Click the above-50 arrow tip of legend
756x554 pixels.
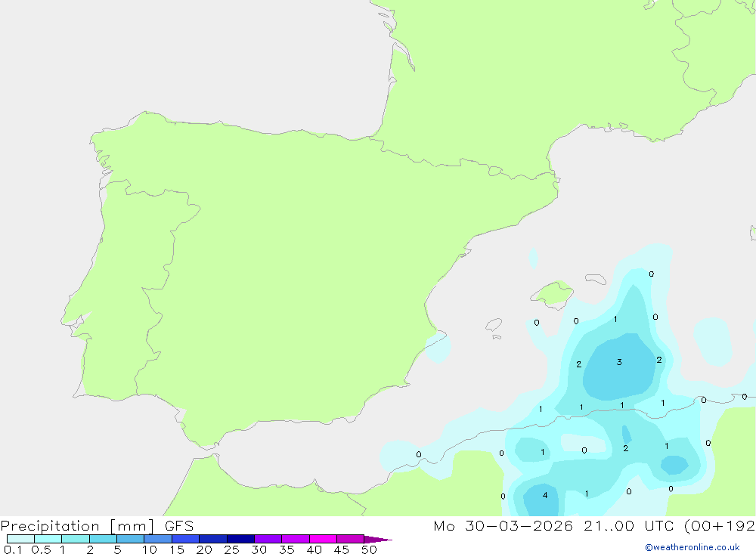(x=377, y=539)
